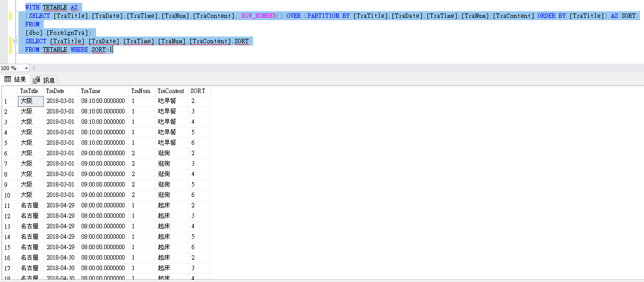Click the SORT value 3 in row 17
The image size is (644, 282).
point(199,268)
